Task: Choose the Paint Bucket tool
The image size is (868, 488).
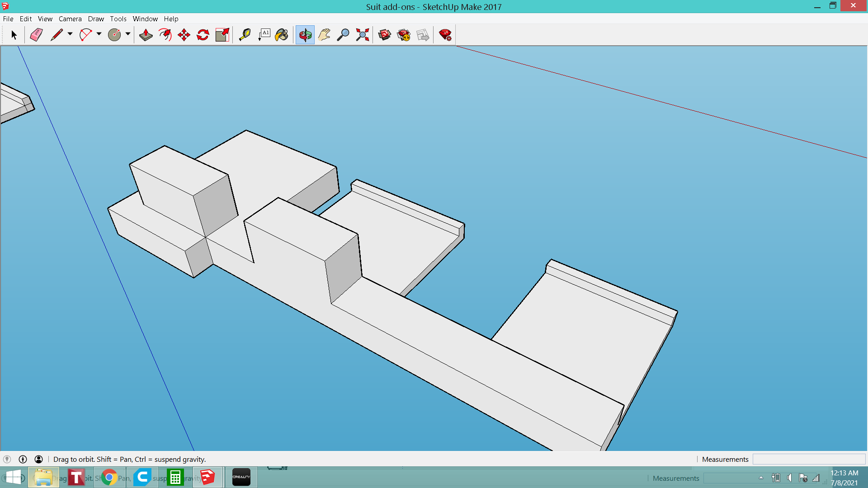Action: (282, 35)
